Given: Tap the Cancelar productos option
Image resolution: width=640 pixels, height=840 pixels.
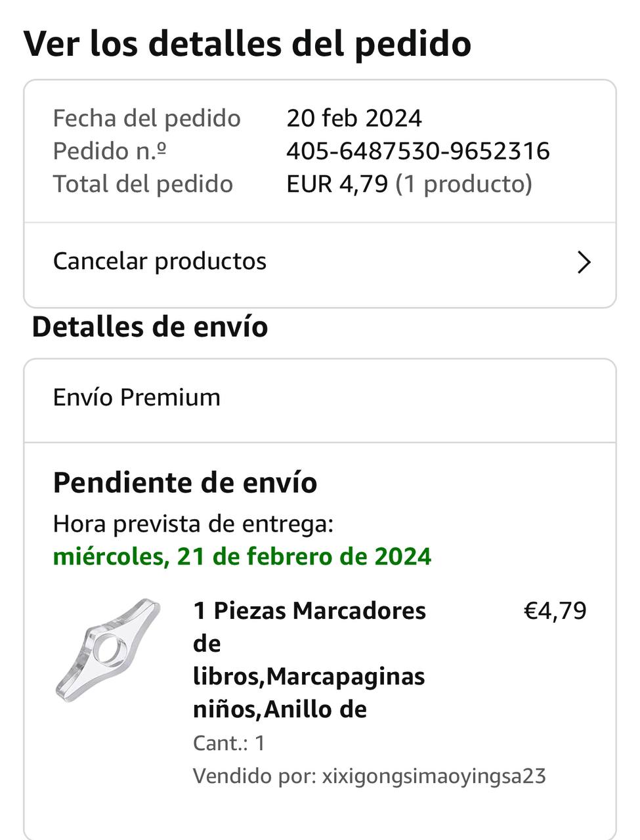Looking at the screenshot, I should (160, 261).
